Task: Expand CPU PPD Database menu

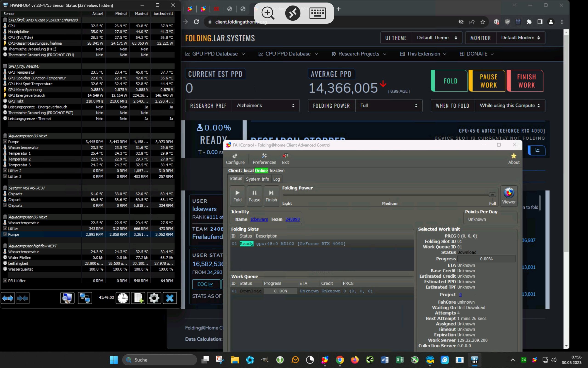Action: (x=288, y=54)
